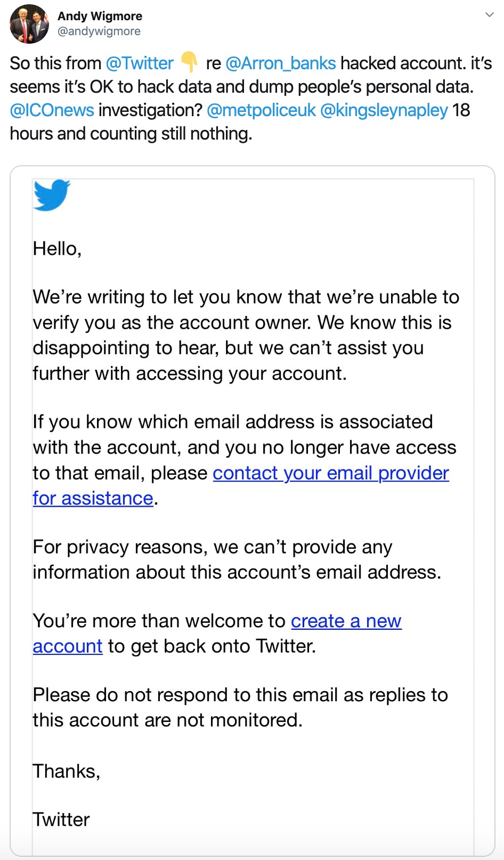Click the 'Hello,' greeting in the email
This screenshot has width=504, height=860.
[x=57, y=249]
